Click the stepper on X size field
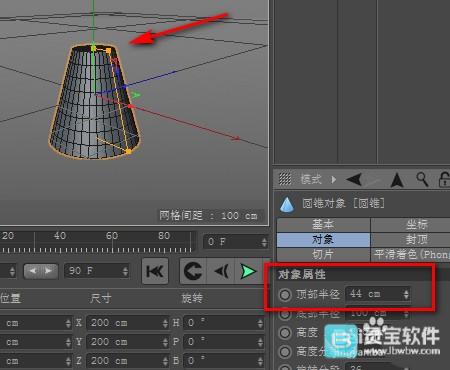Viewport: 450px width, 370px height. 165,323
